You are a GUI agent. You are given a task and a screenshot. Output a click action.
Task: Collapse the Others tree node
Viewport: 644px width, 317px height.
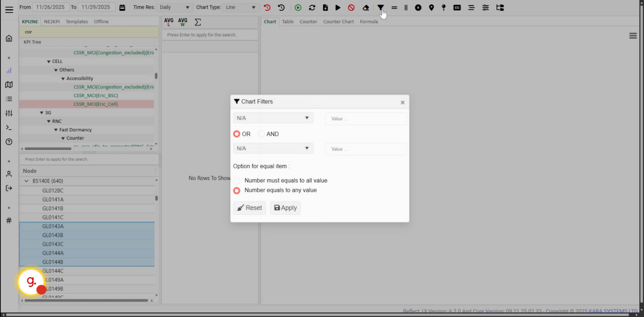pyautogui.click(x=56, y=70)
